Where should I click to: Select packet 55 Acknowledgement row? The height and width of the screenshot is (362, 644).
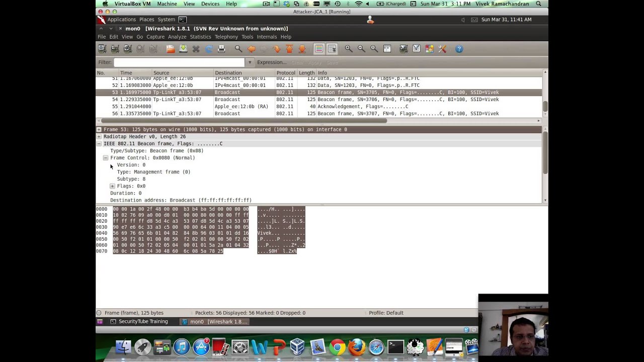click(x=319, y=107)
